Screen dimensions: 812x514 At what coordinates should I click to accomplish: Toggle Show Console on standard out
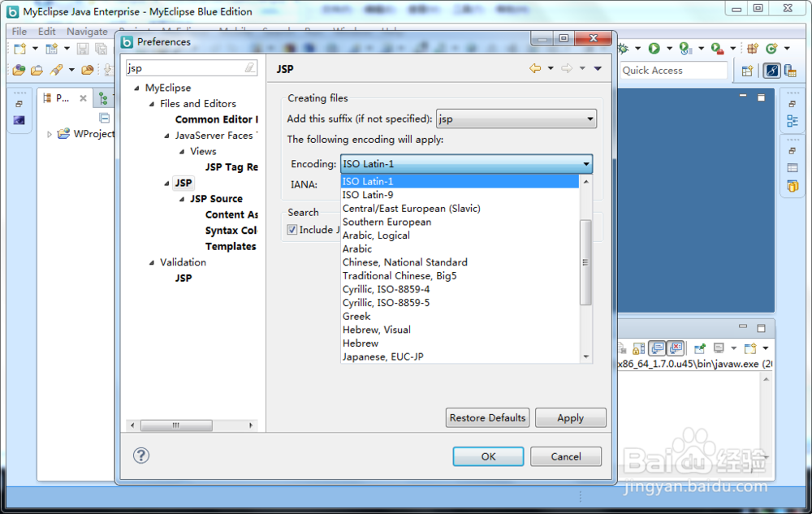pos(657,348)
